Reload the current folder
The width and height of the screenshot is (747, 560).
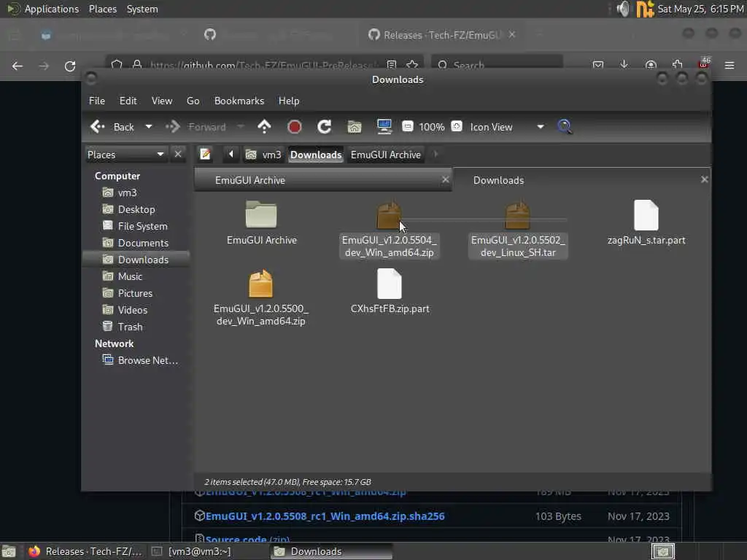pos(325,127)
